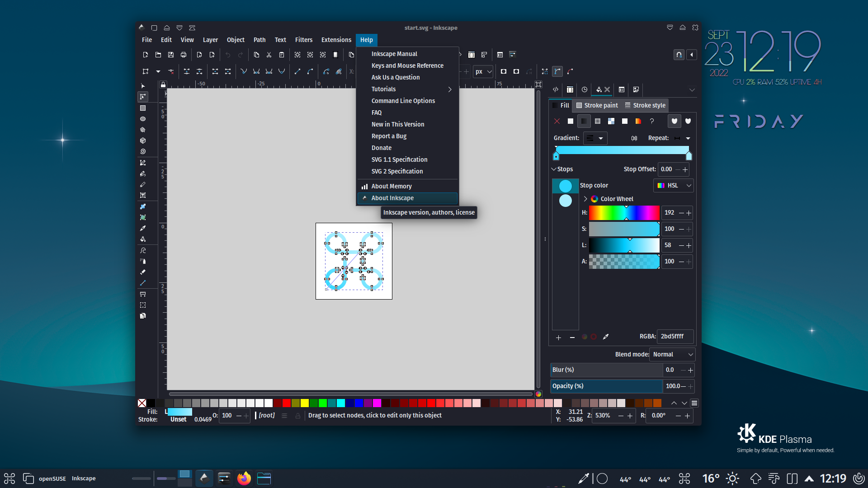Switch to the Stroke paint tab
The image size is (868, 488).
(597, 105)
